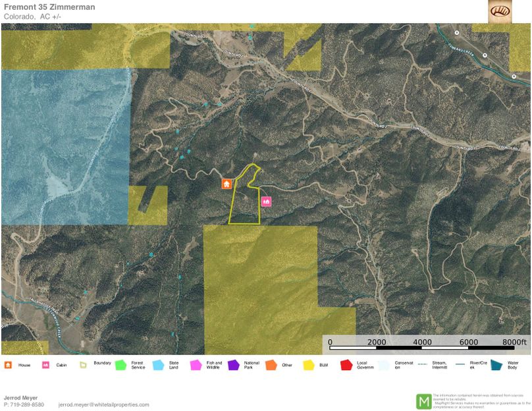Click the agent phone number 719-289-8580
Image resolution: width=532 pixels, height=411 pixels.
(27, 404)
